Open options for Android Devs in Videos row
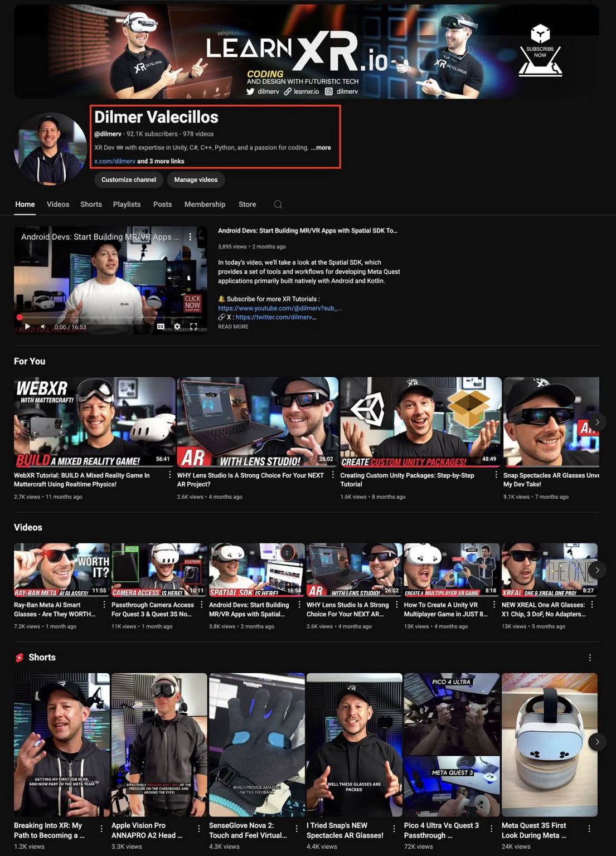 click(x=299, y=605)
